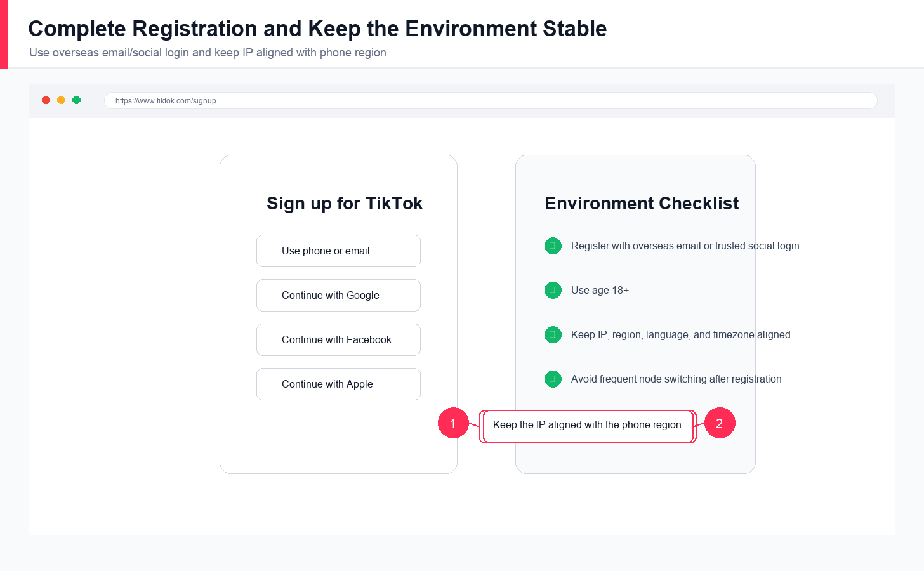Click the 'Complete Registration and Keep the Environment Stable' title
The width and height of the screenshot is (924, 571).
point(317,29)
